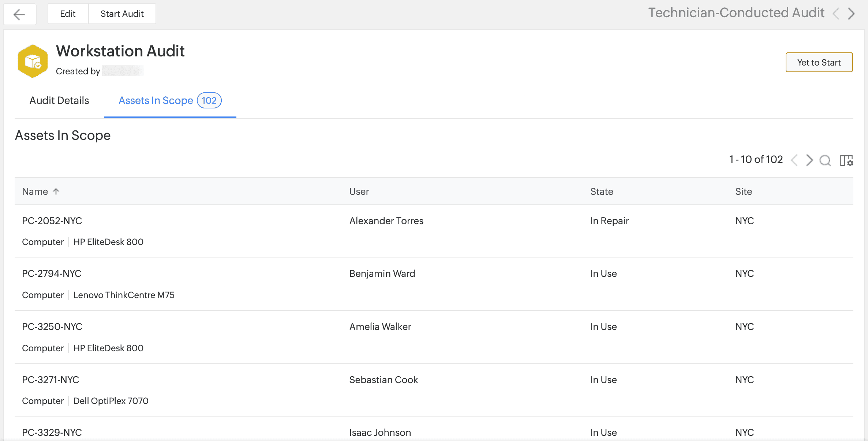Screen dimensions: 868x441
Task: Go to next audit using top-right chevron
Action: pos(852,14)
